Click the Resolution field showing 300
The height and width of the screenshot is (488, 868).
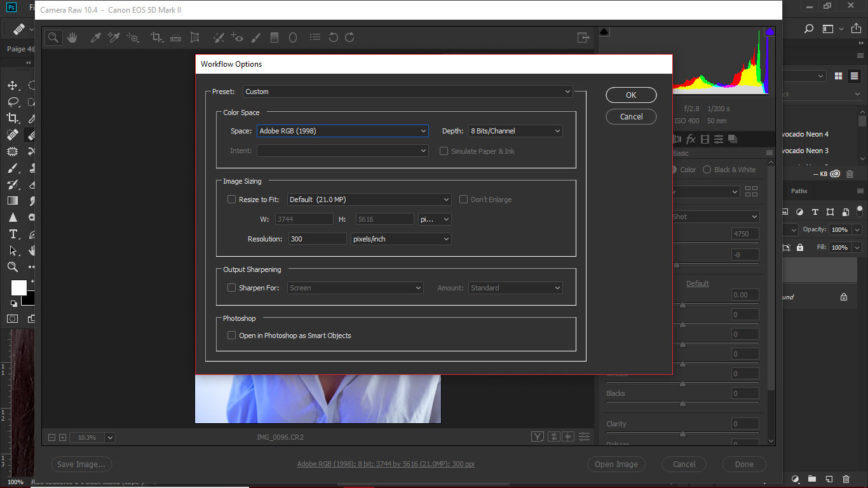click(317, 239)
